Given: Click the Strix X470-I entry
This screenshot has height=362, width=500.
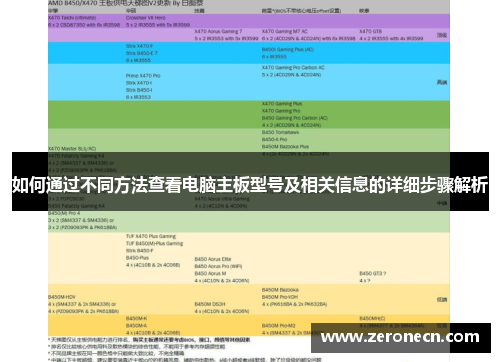Looking at the screenshot, I should click(x=139, y=83).
